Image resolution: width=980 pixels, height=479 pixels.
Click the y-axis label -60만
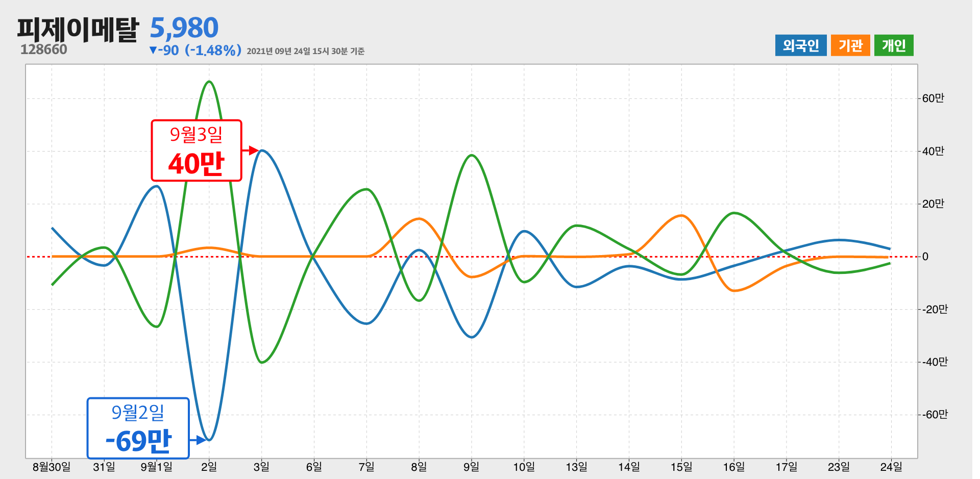pos(935,414)
